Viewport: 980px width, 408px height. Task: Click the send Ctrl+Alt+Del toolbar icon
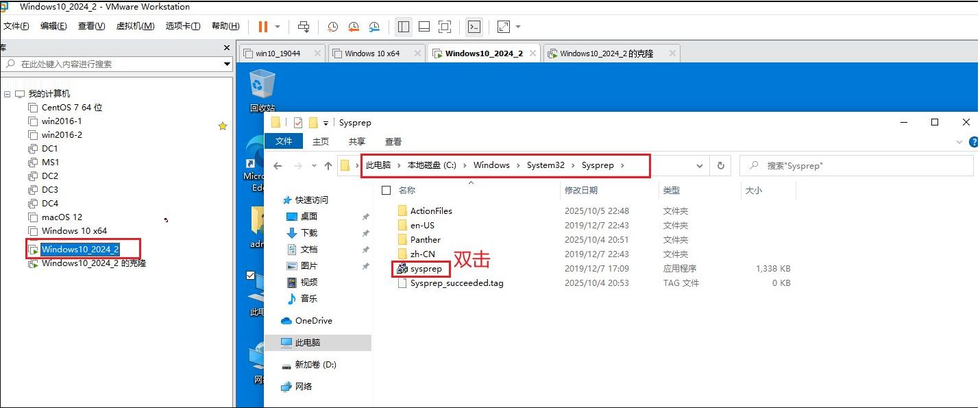[304, 27]
